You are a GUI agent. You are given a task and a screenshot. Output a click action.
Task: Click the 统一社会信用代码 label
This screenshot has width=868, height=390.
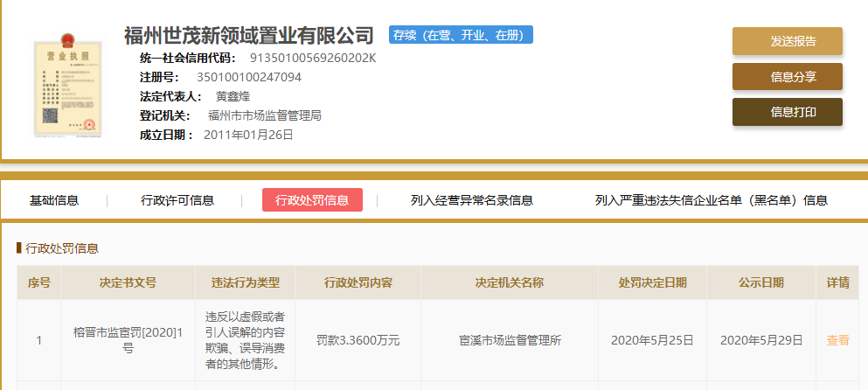click(188, 59)
